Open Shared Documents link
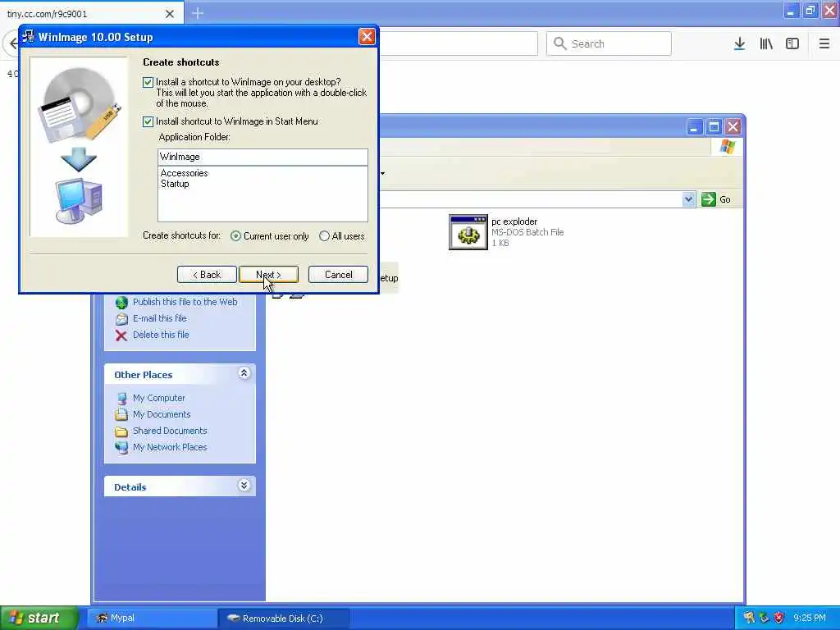Image resolution: width=840 pixels, height=630 pixels. pos(170,431)
